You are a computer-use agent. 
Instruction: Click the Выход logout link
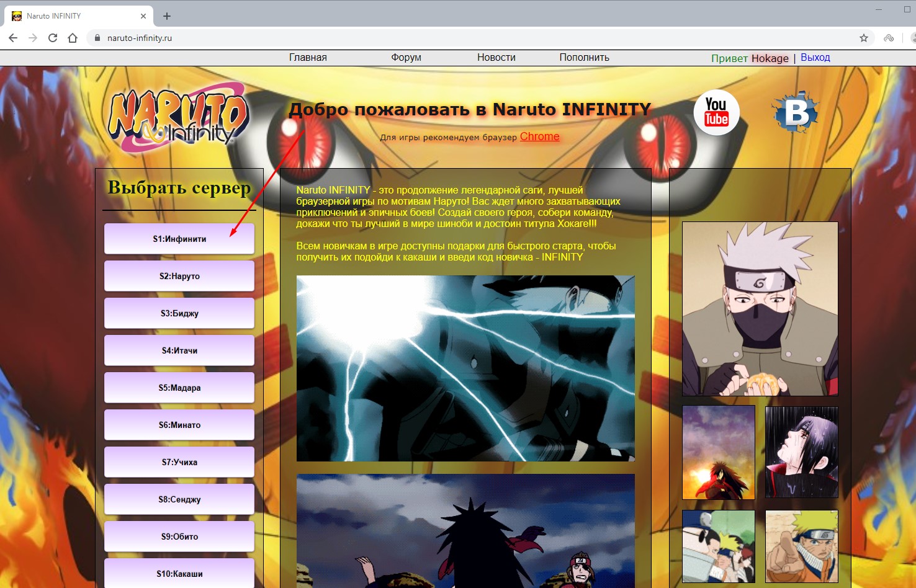pos(815,57)
